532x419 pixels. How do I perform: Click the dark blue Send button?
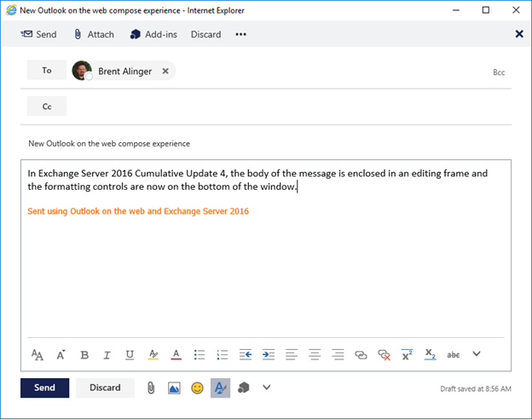coord(45,387)
